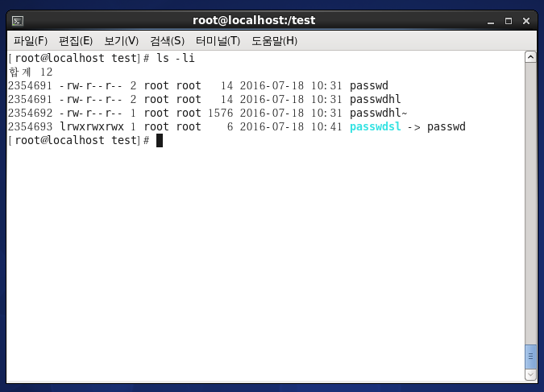Viewport: 544px width, 392px height.
Task: Click inode 2354691 on the passwd row
Action: (30, 85)
